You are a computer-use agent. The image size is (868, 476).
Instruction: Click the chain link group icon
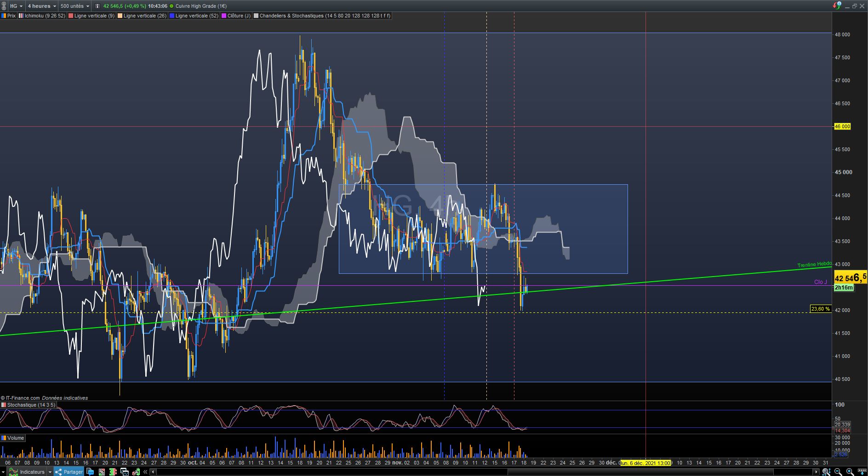click(4, 6)
